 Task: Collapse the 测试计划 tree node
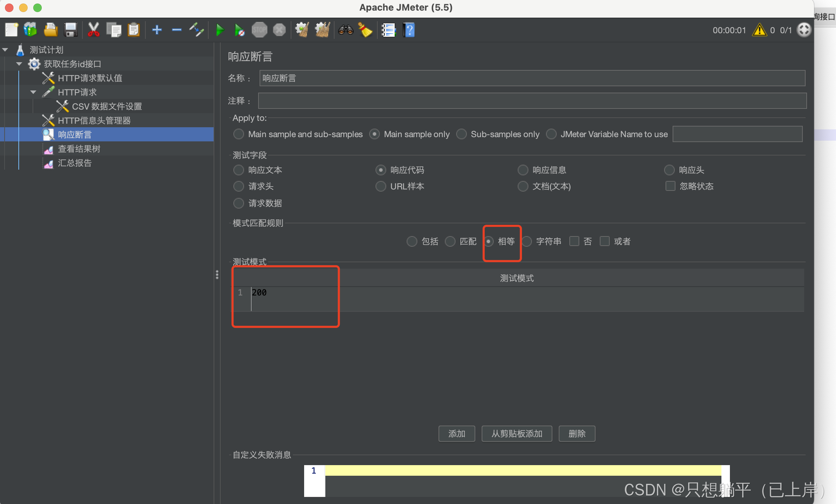[x=5, y=50]
